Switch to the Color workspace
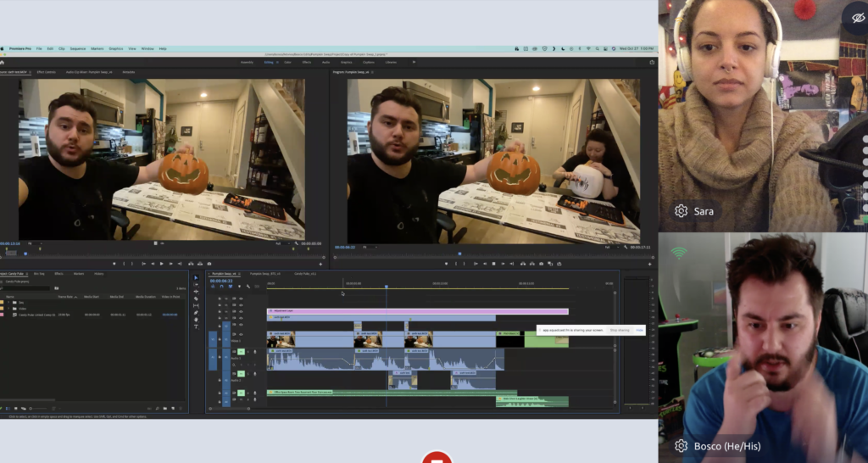868x463 pixels. tap(287, 62)
